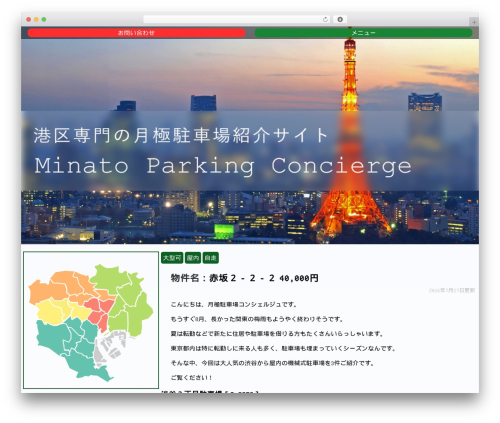Click the 港区専門の月極駐車場紹介サイト heading
The width and height of the screenshot is (500, 423).
tap(180, 136)
